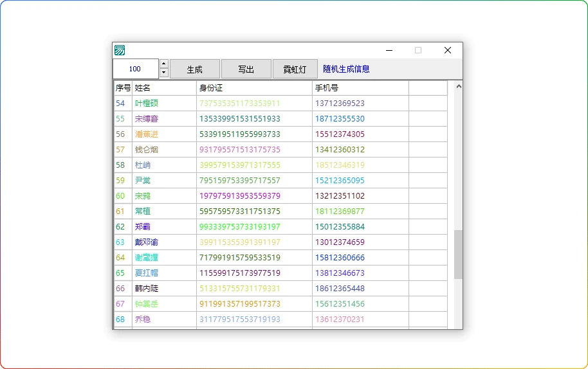Minimize the window
This screenshot has height=369, width=588.
click(x=389, y=50)
